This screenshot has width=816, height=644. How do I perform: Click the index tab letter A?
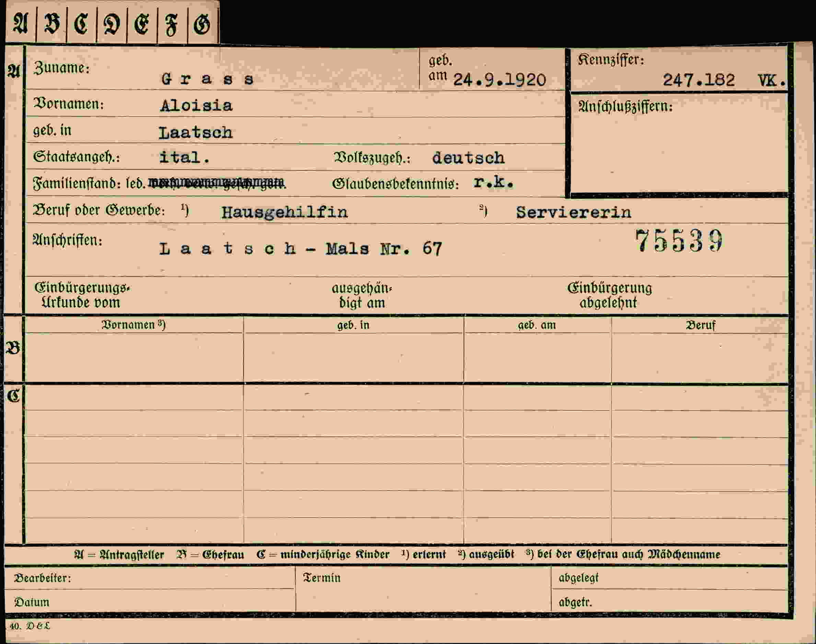[x=20, y=23]
